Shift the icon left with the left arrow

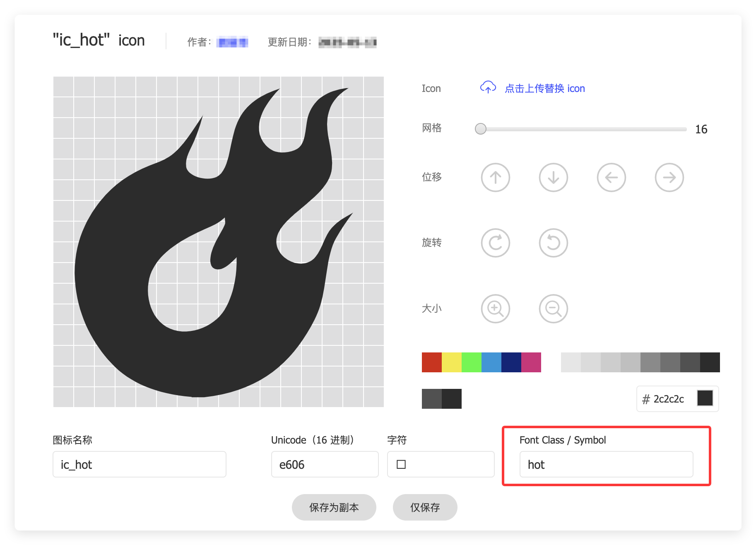click(611, 177)
